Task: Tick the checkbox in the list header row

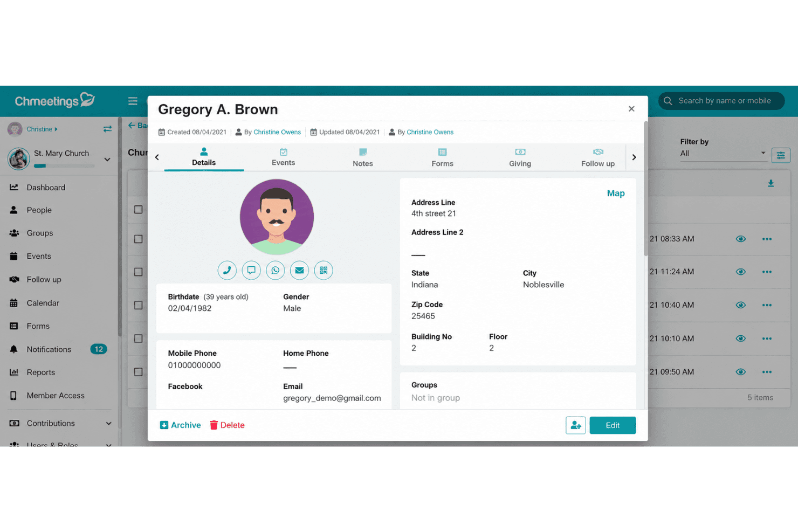Action: coord(139,210)
